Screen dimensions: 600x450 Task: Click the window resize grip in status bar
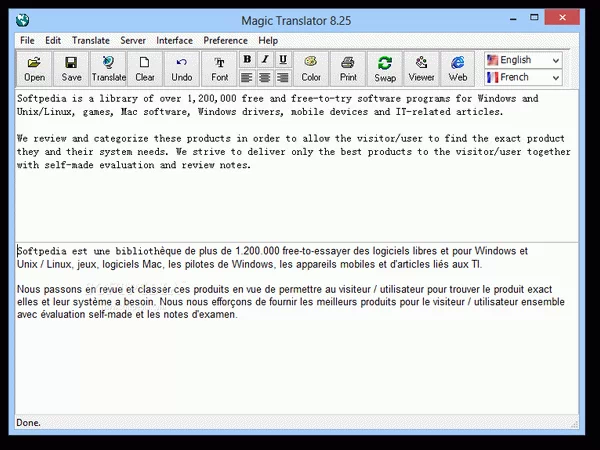(x=574, y=424)
